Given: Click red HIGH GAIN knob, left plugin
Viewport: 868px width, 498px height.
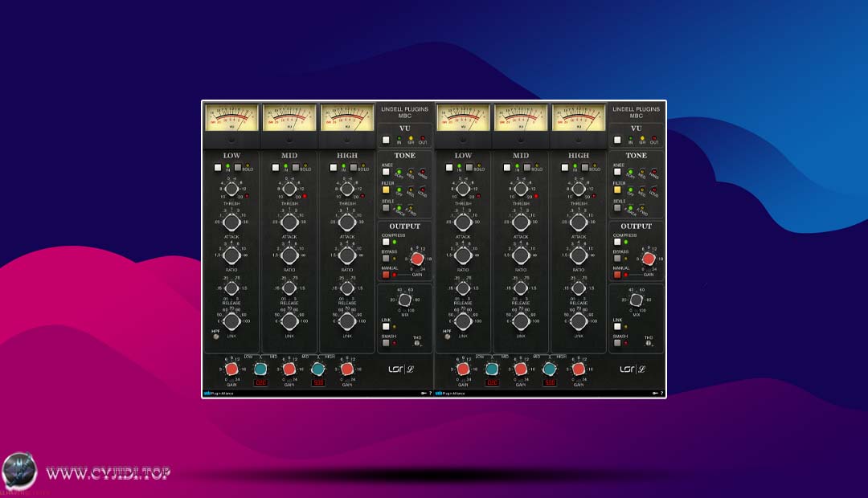Looking at the screenshot, I should tap(347, 369).
